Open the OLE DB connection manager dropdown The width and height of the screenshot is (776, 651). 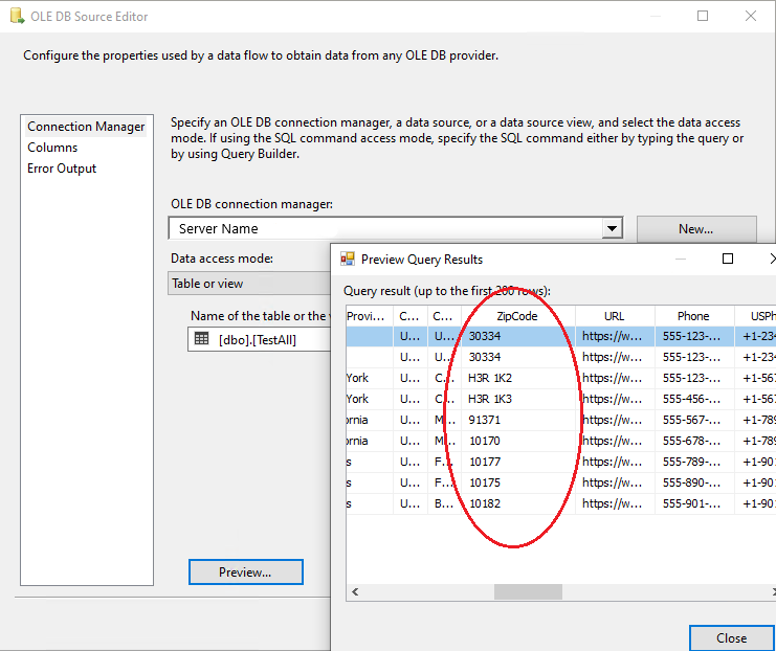612,229
